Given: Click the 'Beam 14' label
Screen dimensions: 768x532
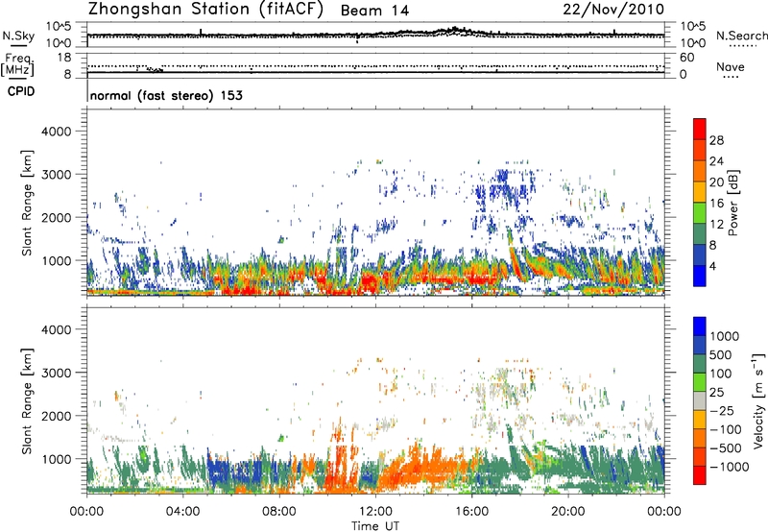Looking at the screenshot, I should pos(374,11).
